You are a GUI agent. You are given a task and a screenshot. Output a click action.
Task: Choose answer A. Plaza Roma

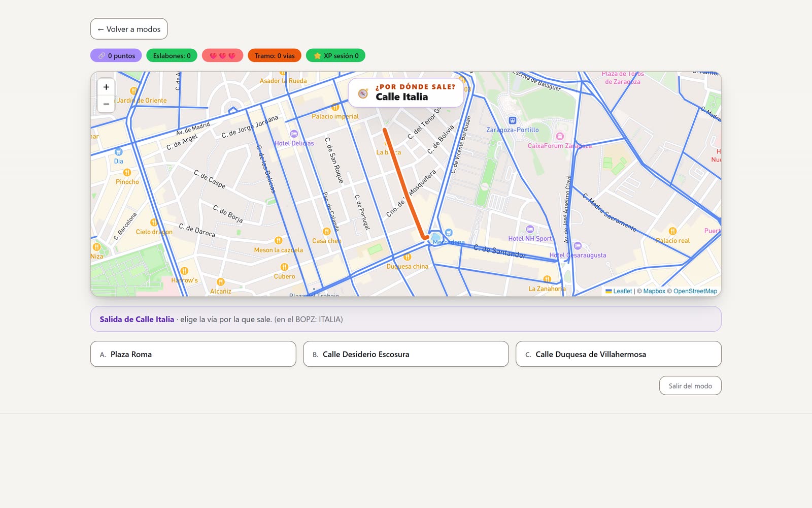click(x=193, y=354)
